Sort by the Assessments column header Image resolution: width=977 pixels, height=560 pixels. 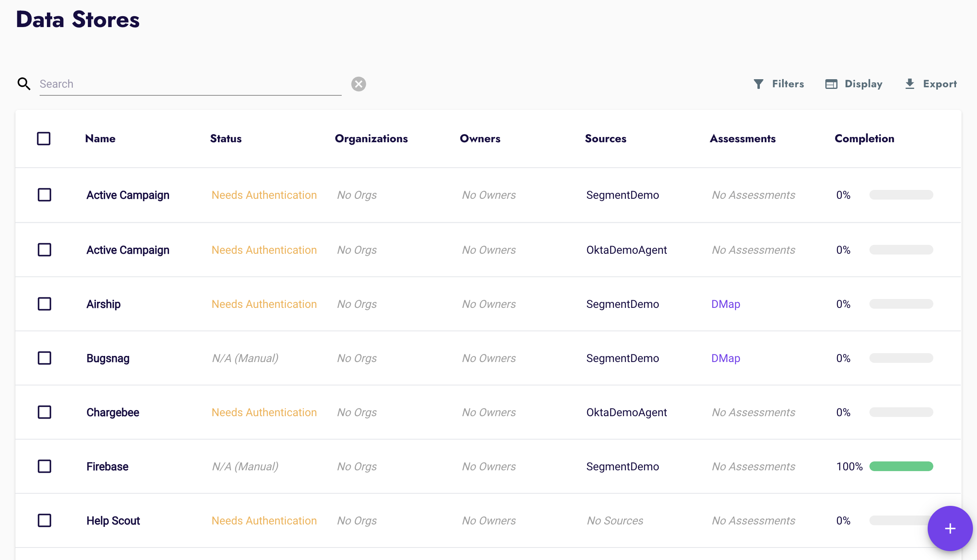pyautogui.click(x=742, y=139)
